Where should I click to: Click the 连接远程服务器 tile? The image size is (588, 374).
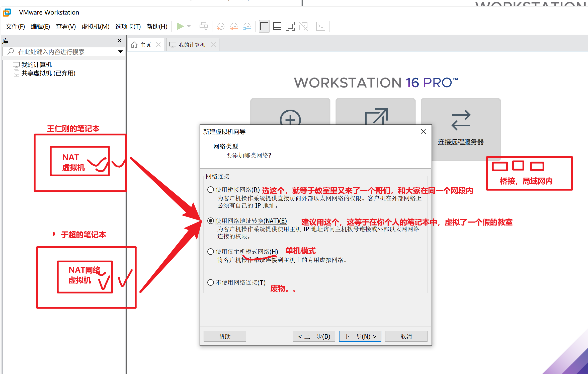pyautogui.click(x=461, y=129)
